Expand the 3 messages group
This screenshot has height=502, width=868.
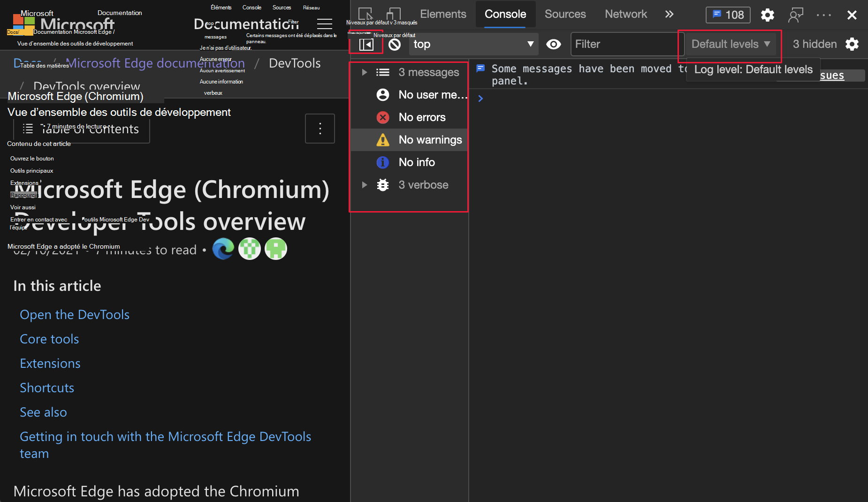coord(364,72)
